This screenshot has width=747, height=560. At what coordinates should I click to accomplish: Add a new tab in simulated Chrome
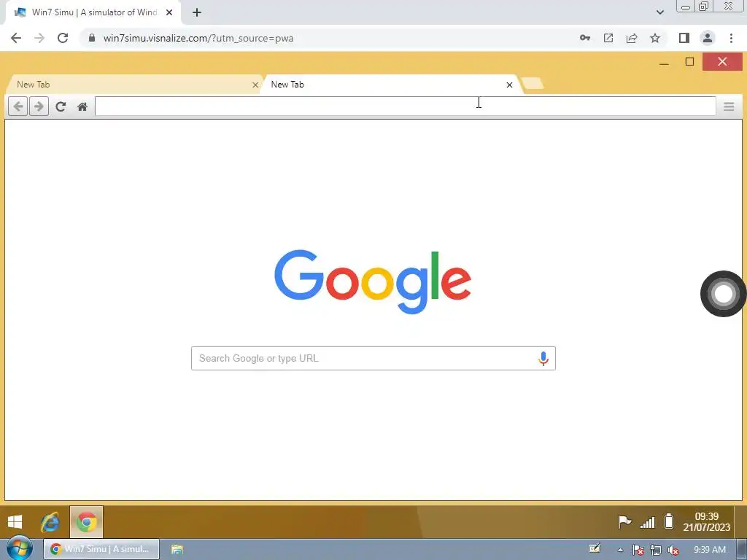533,84
